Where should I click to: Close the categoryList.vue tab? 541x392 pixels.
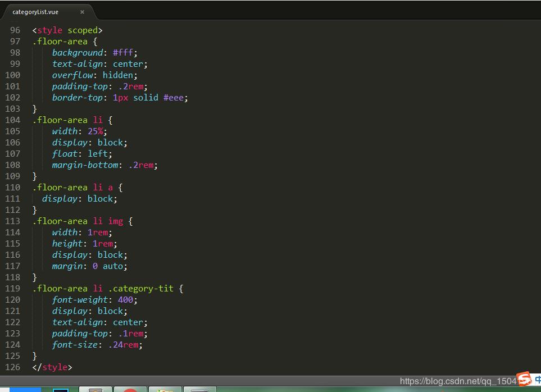click(x=82, y=12)
